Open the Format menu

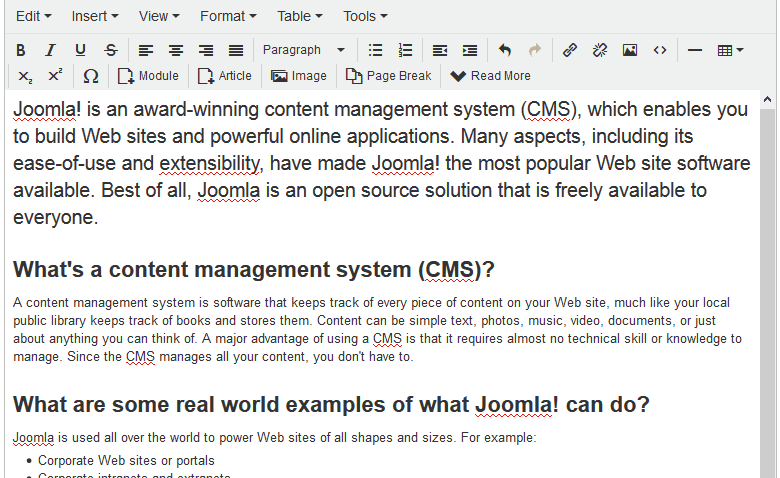tap(228, 16)
